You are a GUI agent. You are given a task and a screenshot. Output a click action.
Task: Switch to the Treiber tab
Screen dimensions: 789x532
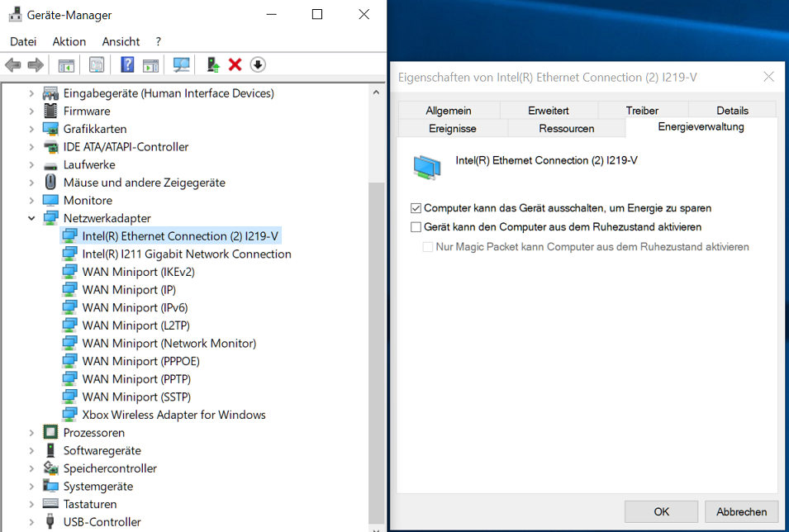(642, 110)
